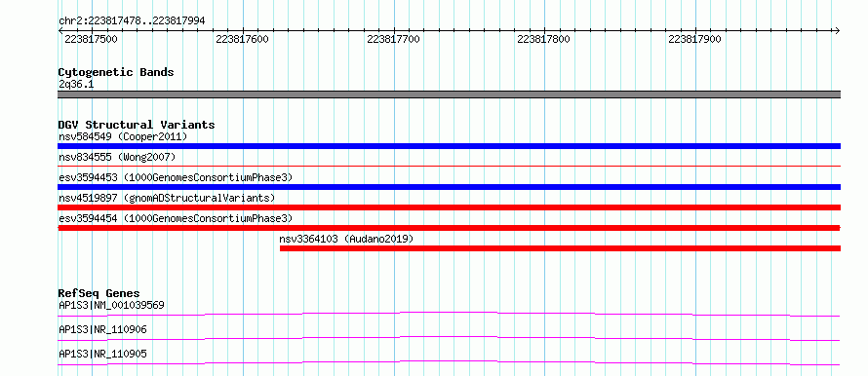Select the blue esv3594453 variant bar
Screen dimensions: 868x376
449,187
